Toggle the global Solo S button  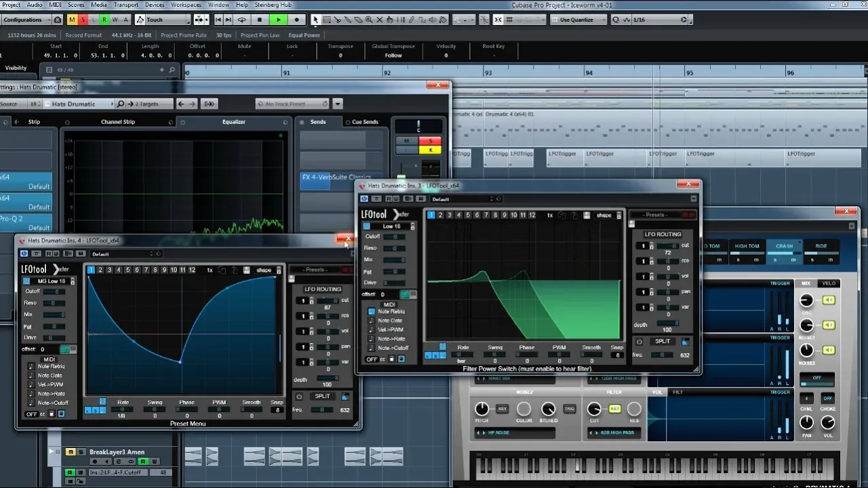pos(83,20)
